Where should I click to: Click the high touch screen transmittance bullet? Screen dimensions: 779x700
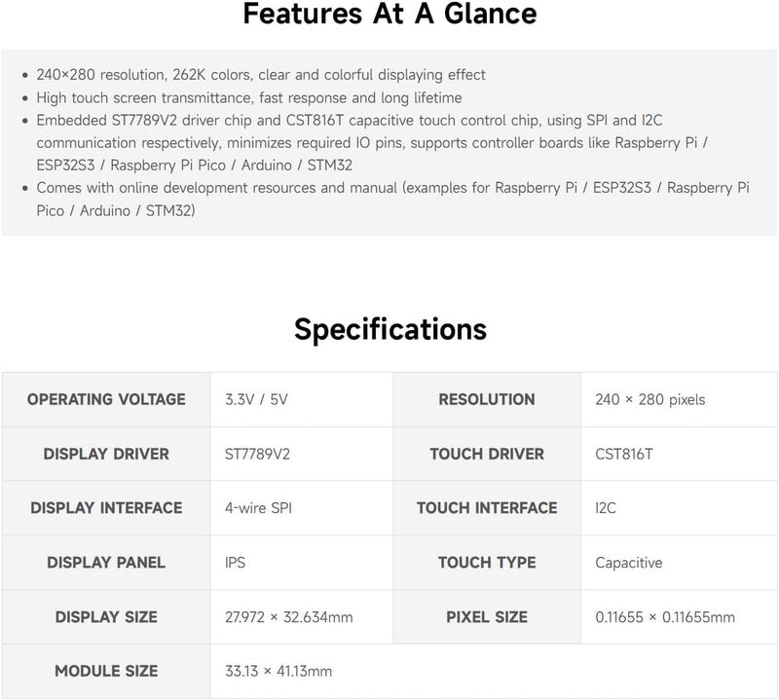248,97
